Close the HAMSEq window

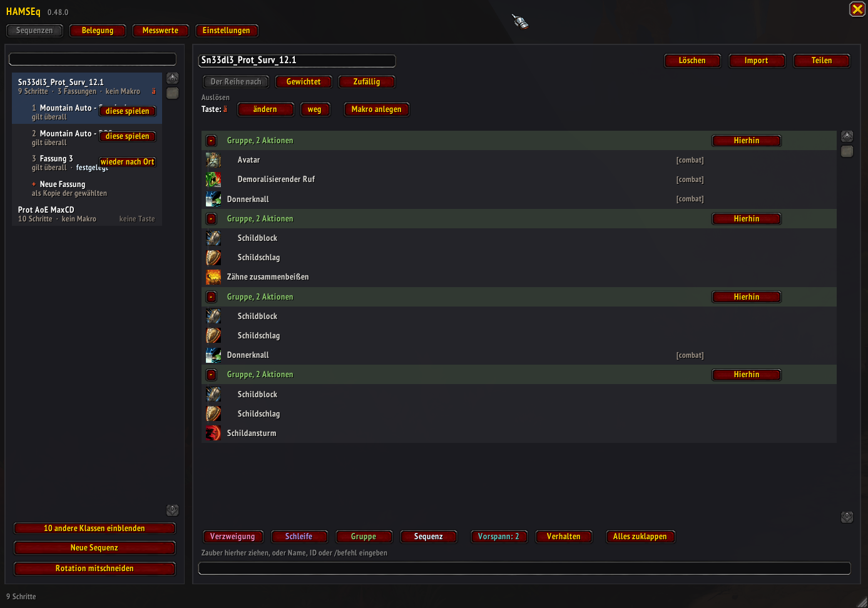(857, 9)
